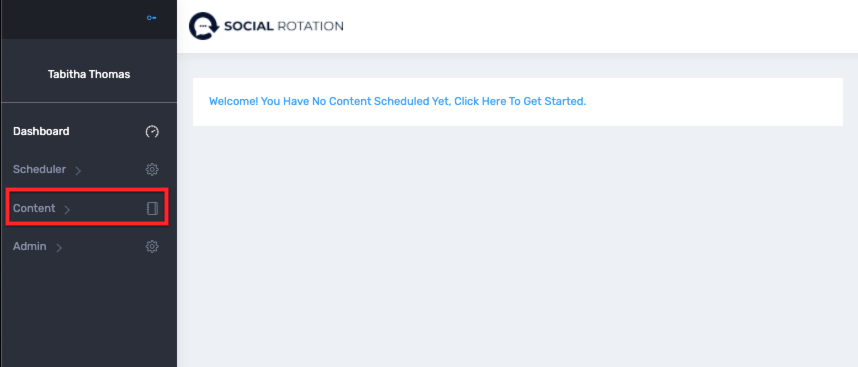
Task: Click the gear icon in the Scheduler row
Action: coord(152,170)
